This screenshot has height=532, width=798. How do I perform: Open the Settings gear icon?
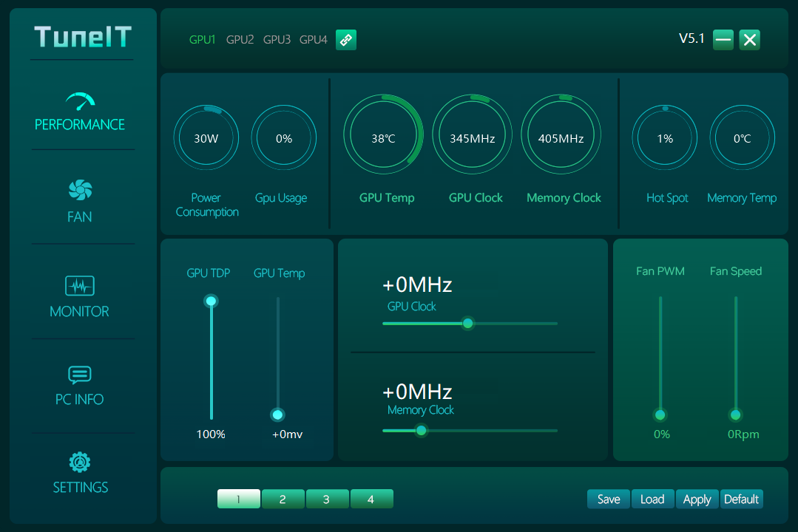(x=80, y=463)
